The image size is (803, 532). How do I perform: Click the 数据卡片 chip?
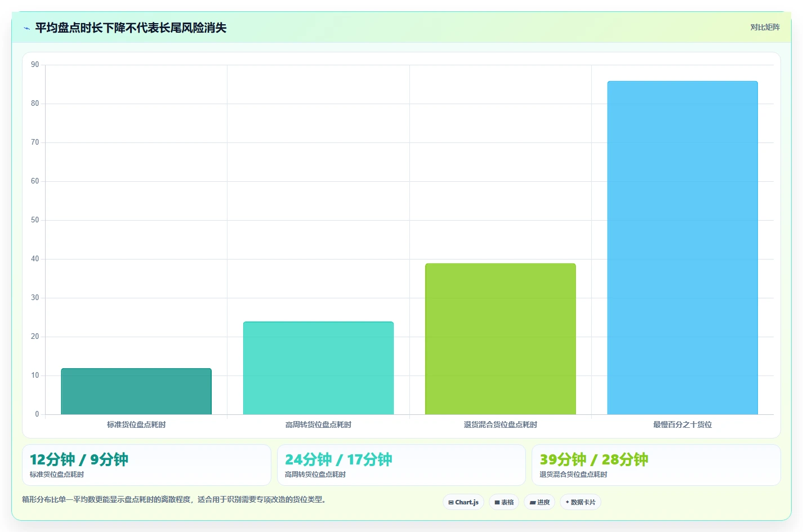pos(581,502)
